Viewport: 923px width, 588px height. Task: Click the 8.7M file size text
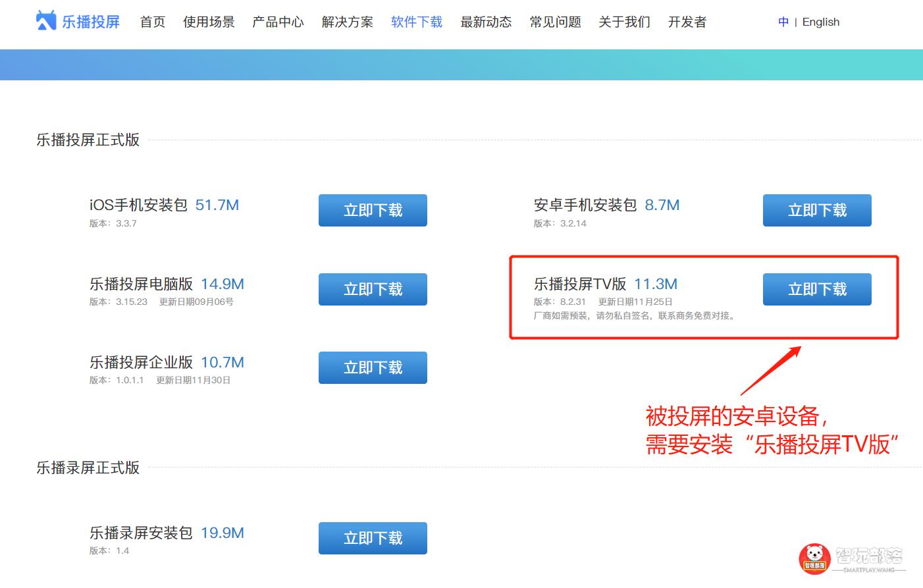tap(662, 205)
